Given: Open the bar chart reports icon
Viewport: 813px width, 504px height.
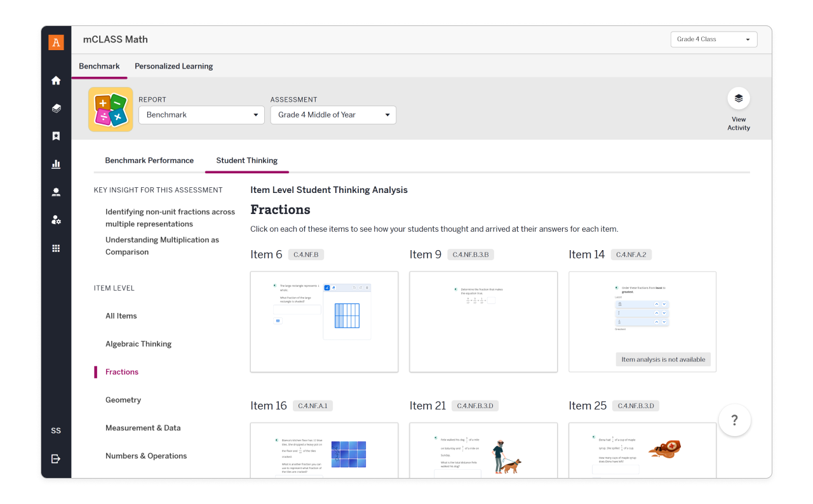Looking at the screenshot, I should coord(56,164).
